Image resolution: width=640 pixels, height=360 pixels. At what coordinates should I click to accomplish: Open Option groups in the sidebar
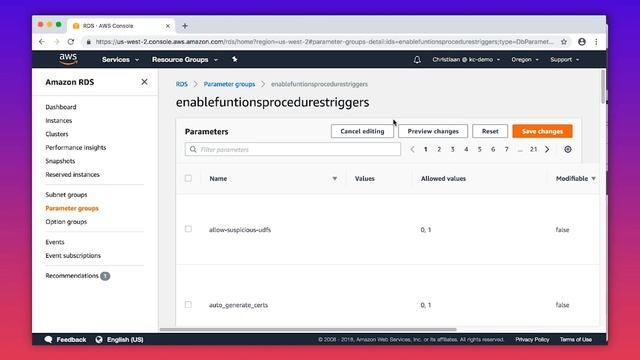[66, 222]
